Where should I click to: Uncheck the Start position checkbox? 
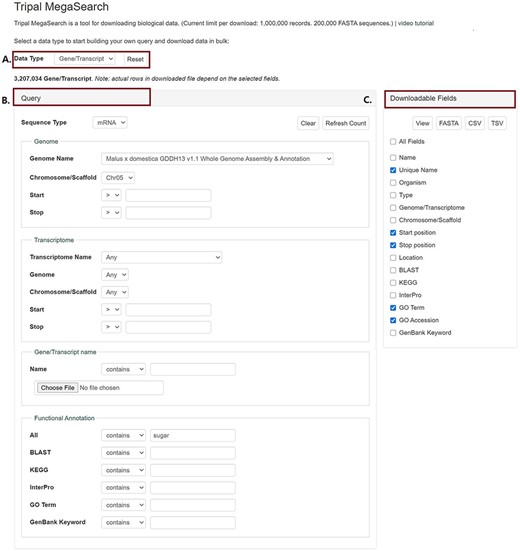click(x=393, y=233)
